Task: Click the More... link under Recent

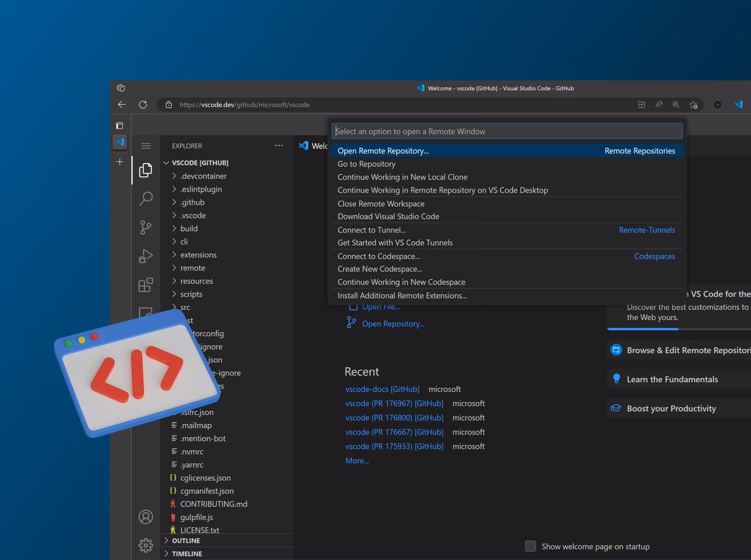Action: pyautogui.click(x=357, y=461)
